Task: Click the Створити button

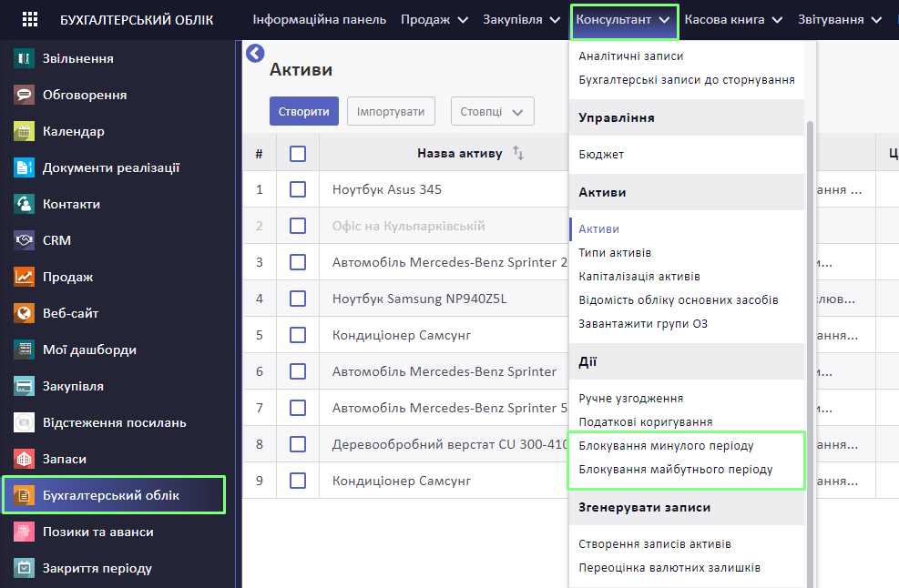Action: [304, 111]
